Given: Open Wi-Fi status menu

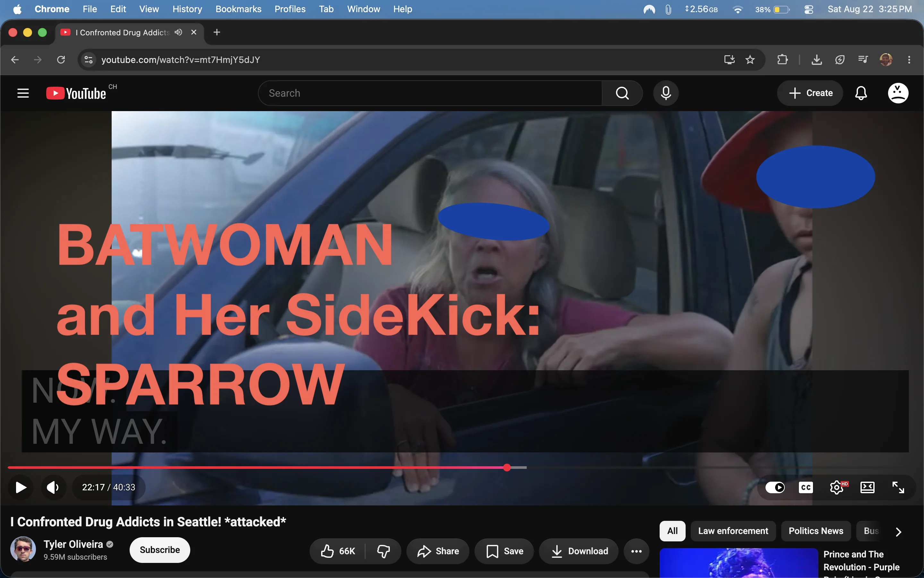Looking at the screenshot, I should [738, 9].
